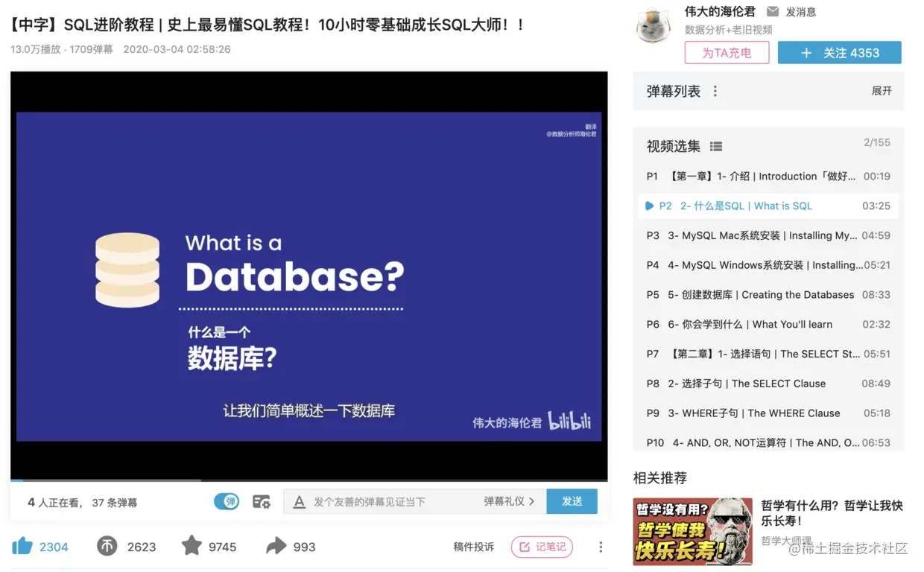Click the video progress bar
The height and width of the screenshot is (572, 924).
[308, 480]
